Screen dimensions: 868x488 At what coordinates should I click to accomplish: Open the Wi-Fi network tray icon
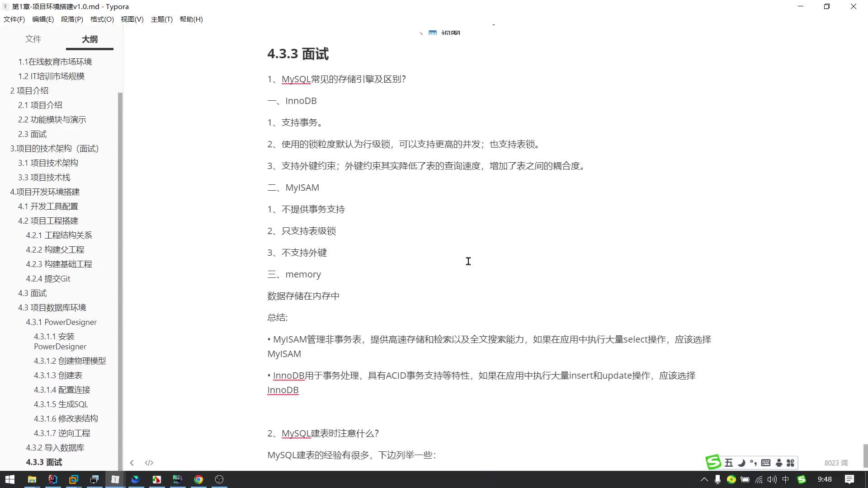pos(759,479)
